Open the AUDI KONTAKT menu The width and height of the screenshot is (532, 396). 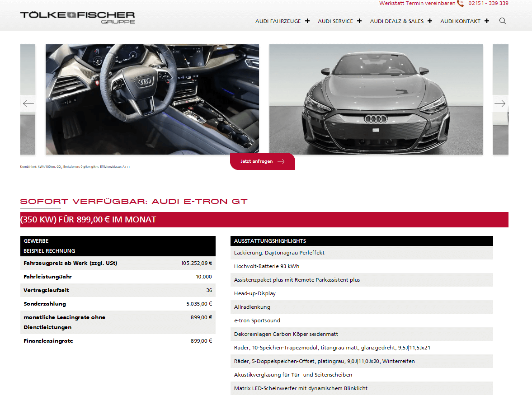coord(460,21)
